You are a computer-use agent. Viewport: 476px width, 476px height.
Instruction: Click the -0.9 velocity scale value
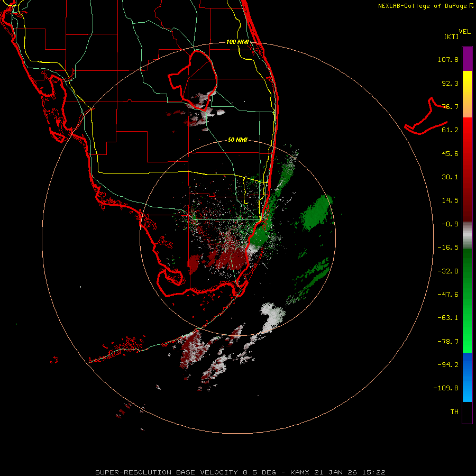pos(450,224)
